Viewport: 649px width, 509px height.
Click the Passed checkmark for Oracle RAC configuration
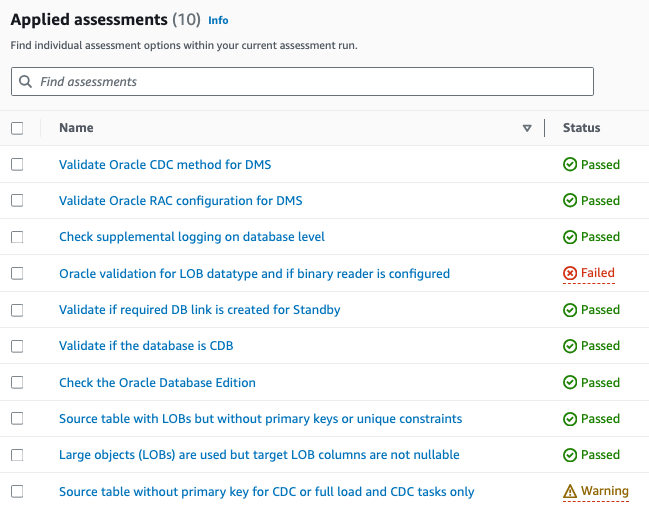pos(570,200)
